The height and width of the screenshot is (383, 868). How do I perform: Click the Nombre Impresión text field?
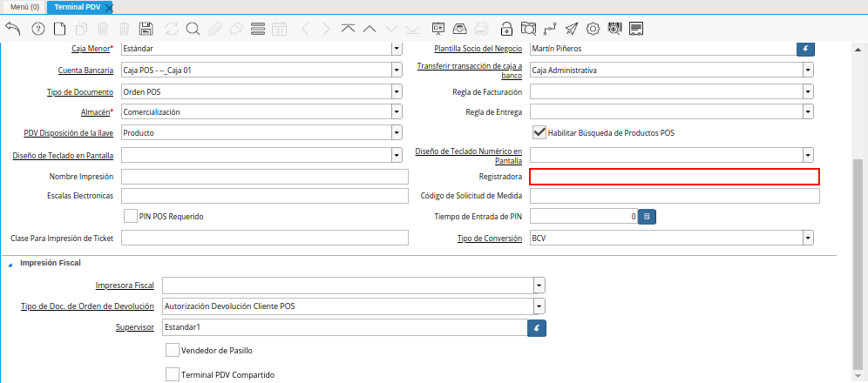click(265, 177)
